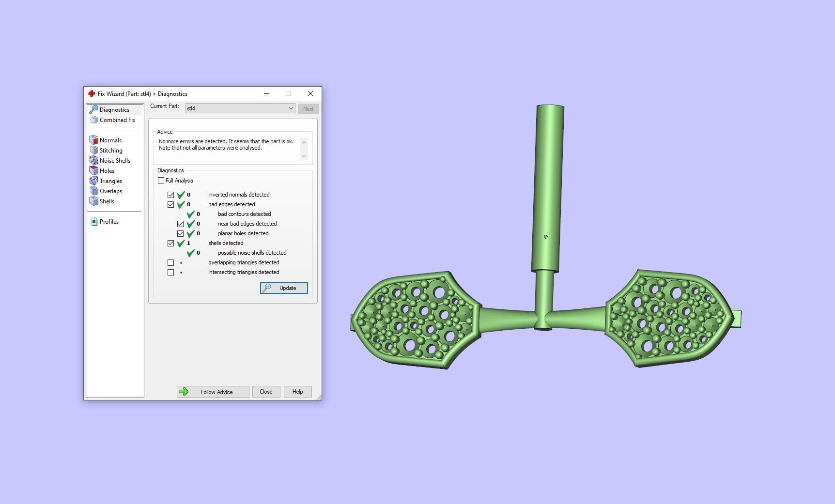The image size is (835, 504).
Task: Open the Diagnostics page in sidebar
Action: [x=115, y=110]
